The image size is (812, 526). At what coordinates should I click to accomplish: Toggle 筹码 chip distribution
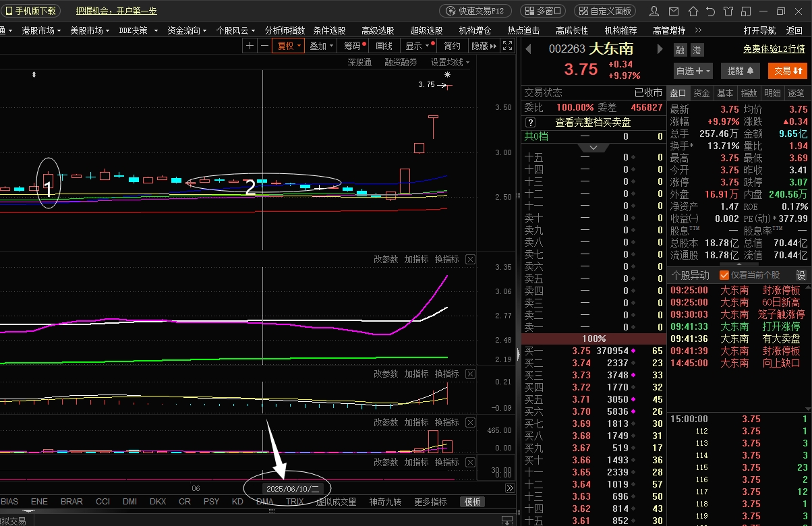coord(353,46)
